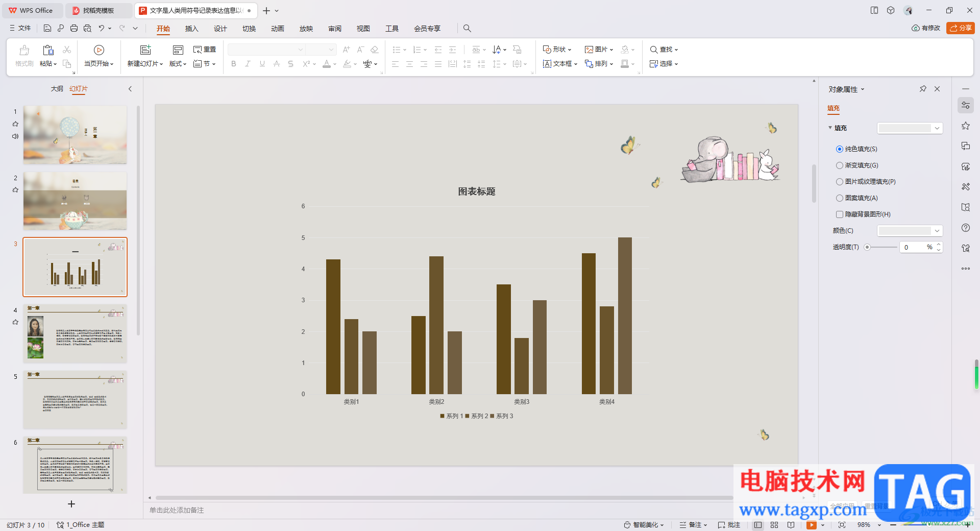
Task: Increase font size with A+ icon
Action: [x=346, y=50]
